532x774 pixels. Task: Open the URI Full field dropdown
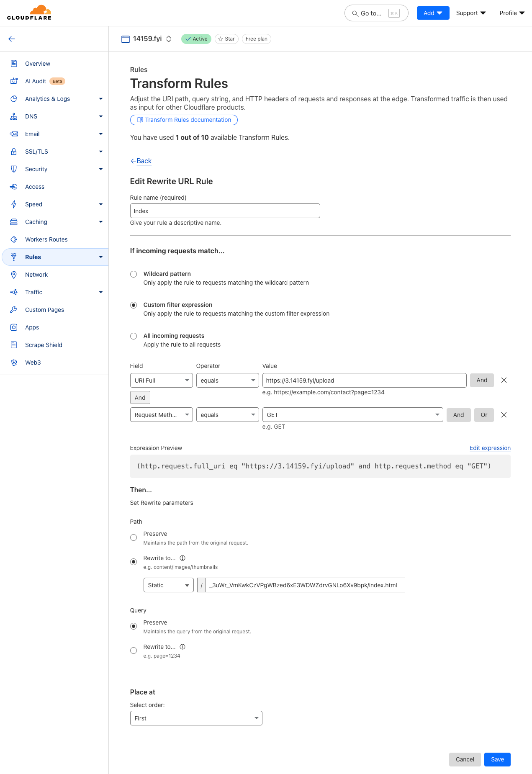click(x=161, y=381)
